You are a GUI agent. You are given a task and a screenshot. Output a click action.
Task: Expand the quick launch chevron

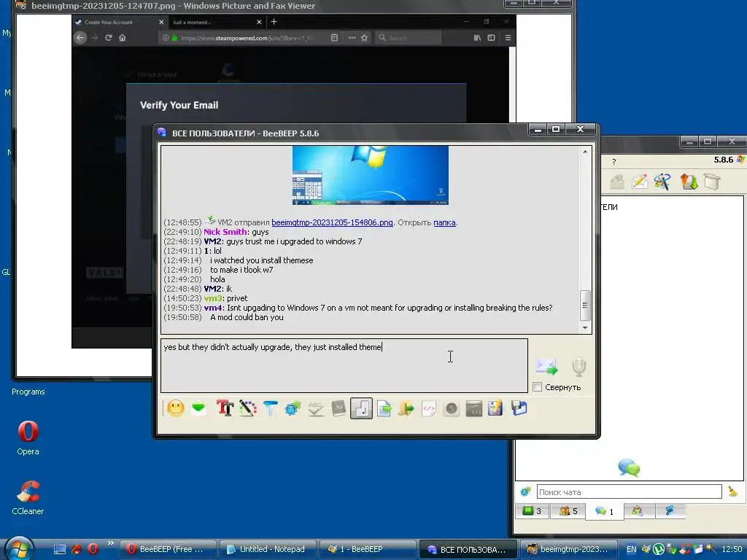pyautogui.click(x=111, y=542)
